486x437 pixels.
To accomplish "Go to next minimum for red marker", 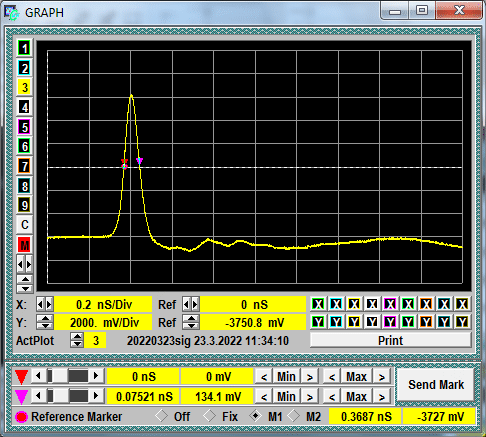I will pos(310,377).
